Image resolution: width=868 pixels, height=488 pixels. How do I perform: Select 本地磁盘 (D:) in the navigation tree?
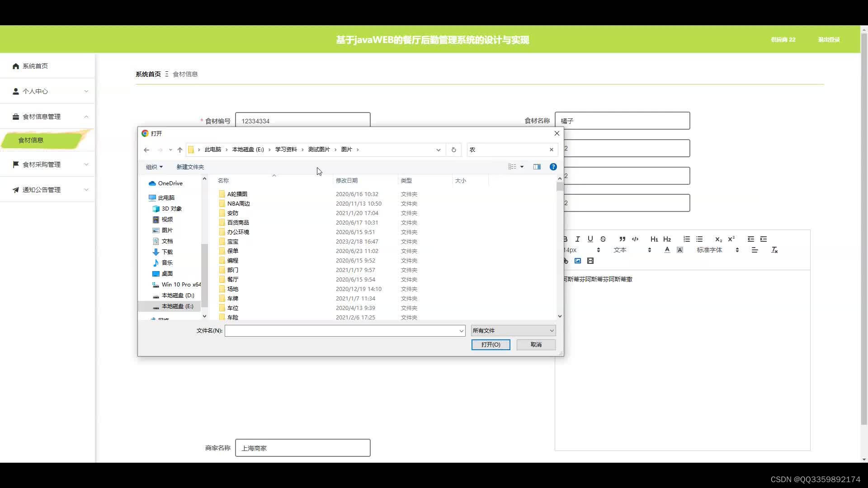[x=178, y=296]
